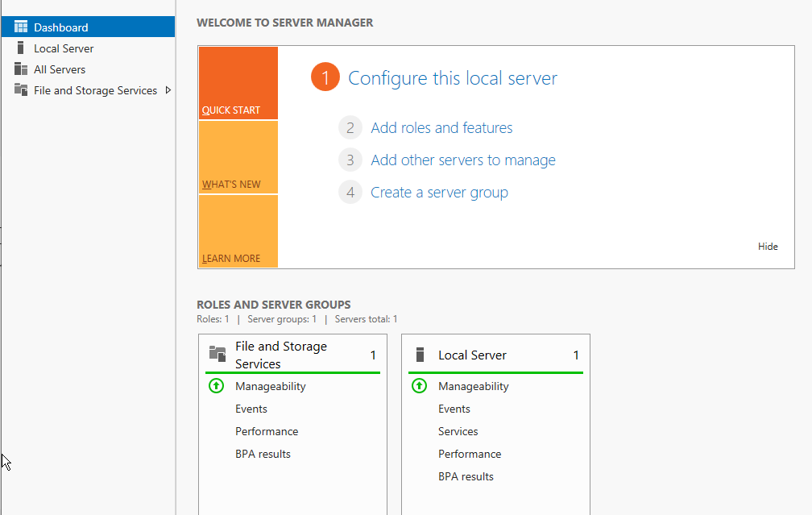
Task: Open Local Server in the navigation pane
Action: click(88, 48)
